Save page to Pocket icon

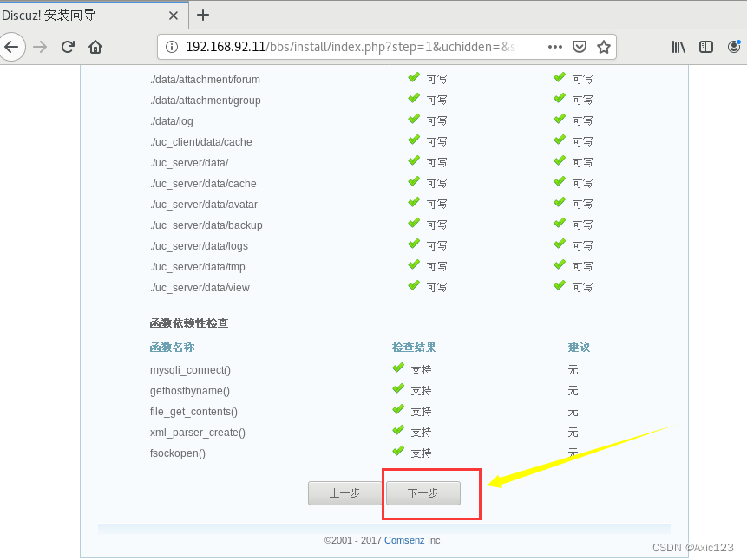(580, 47)
